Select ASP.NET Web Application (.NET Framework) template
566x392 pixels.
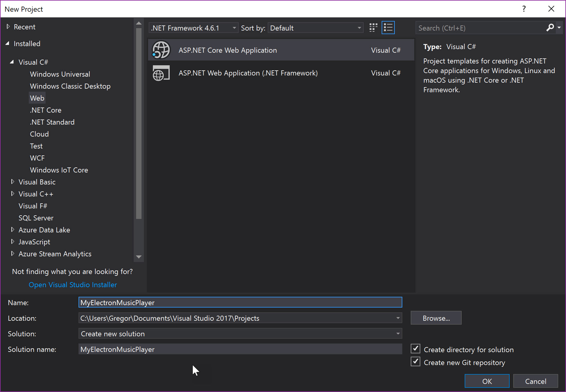click(281, 73)
